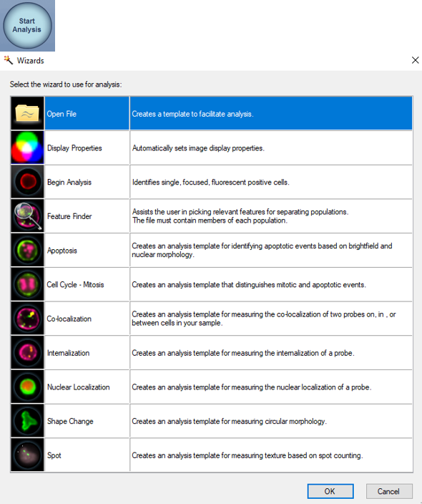The image size is (422, 504).
Task: Select the Open File folder icon
Action: [27, 113]
